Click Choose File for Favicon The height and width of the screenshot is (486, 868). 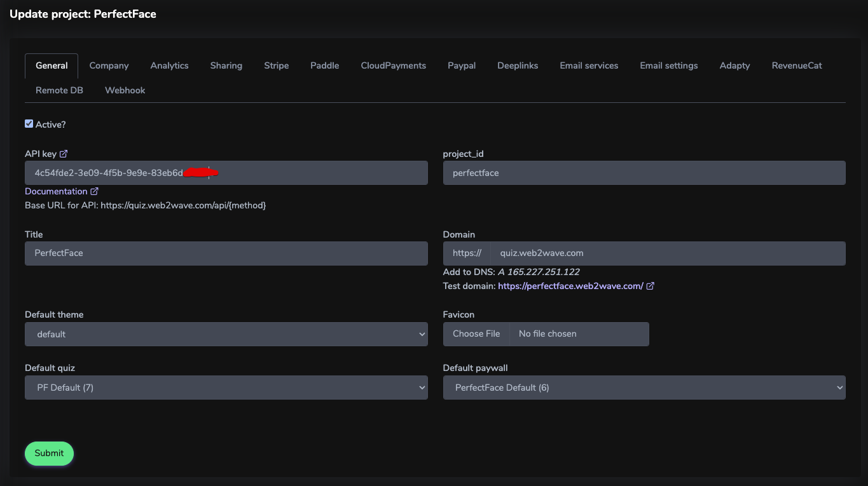[x=476, y=334]
